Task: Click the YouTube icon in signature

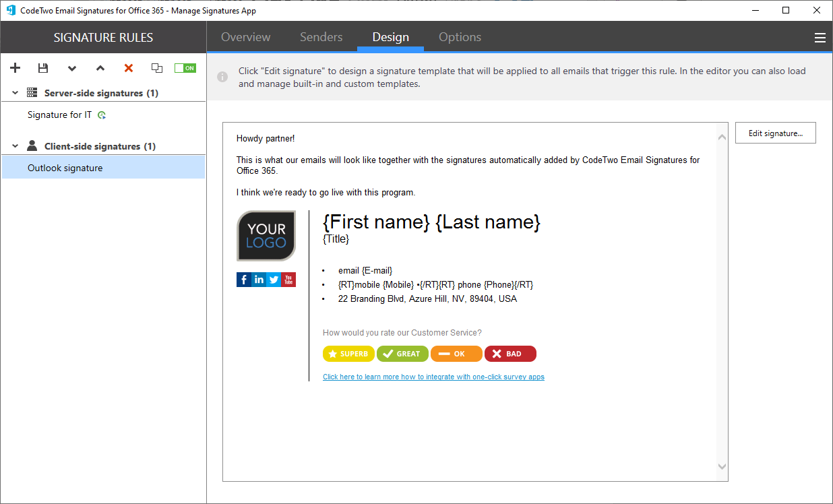Action: pos(288,280)
